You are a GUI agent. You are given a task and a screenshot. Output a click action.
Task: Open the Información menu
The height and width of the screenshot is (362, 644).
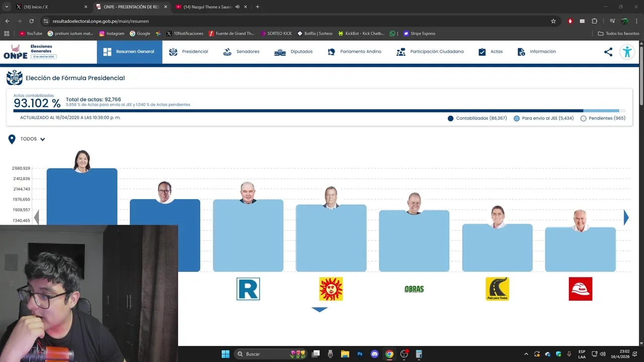[x=536, y=52]
